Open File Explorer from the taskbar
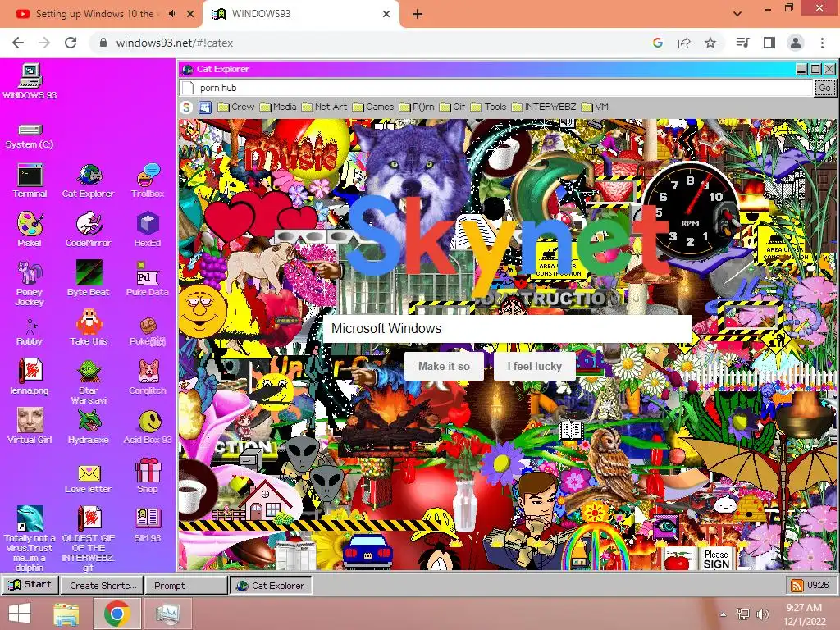Image resolution: width=840 pixels, height=630 pixels. point(66,614)
